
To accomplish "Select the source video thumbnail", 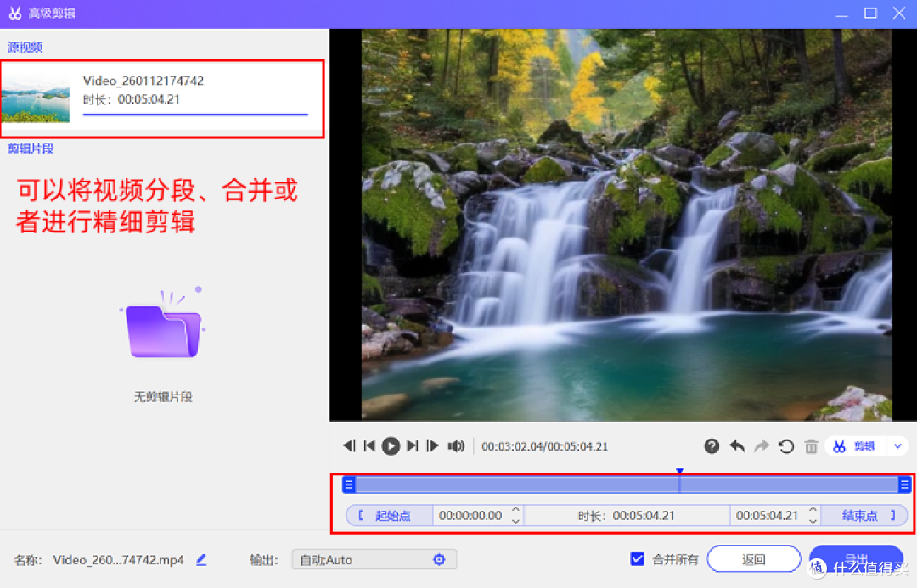I will (35, 98).
